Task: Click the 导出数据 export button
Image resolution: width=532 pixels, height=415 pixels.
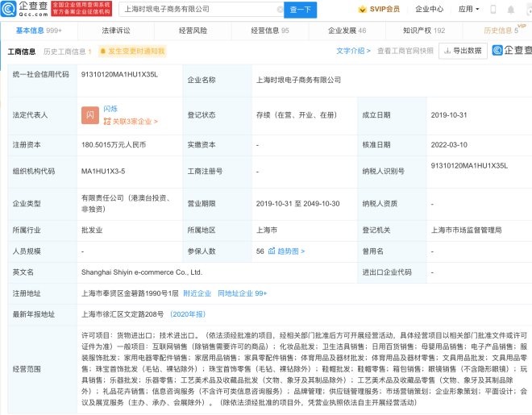Action: (464, 51)
